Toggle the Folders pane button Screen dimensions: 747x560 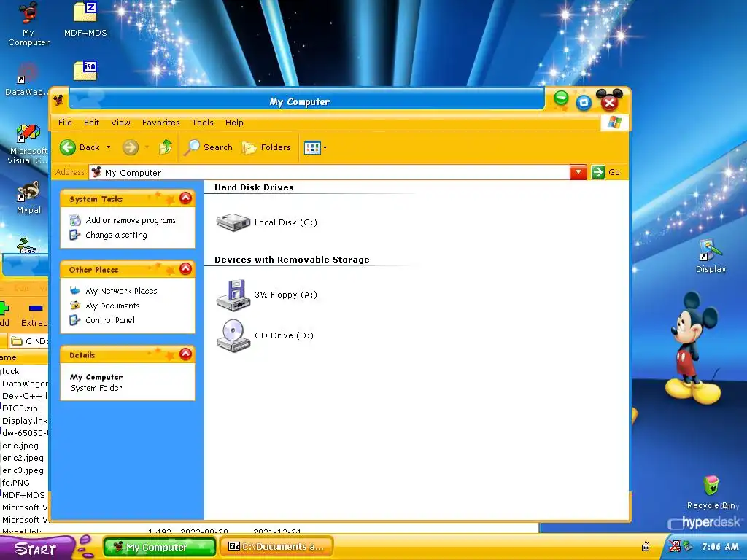coord(266,147)
